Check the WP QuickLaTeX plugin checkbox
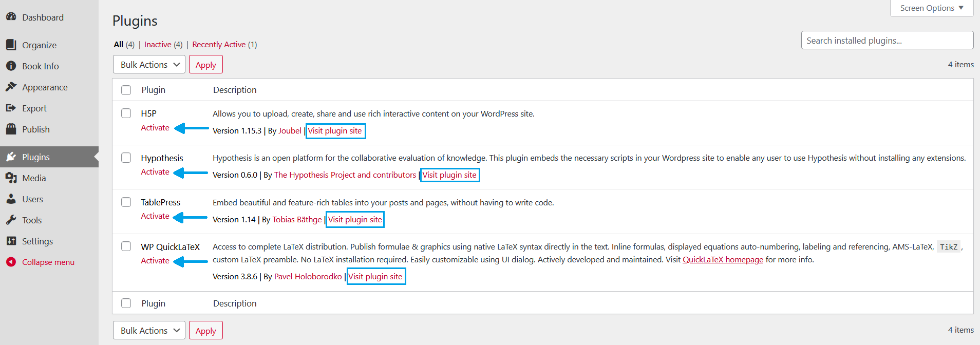Screen dimensions: 980x345 coord(126,246)
